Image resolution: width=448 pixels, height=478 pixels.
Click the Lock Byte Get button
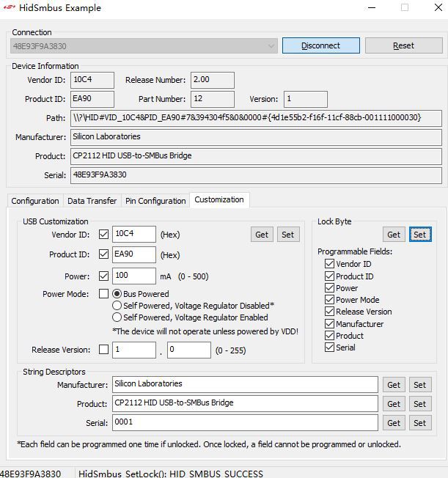[394, 235]
